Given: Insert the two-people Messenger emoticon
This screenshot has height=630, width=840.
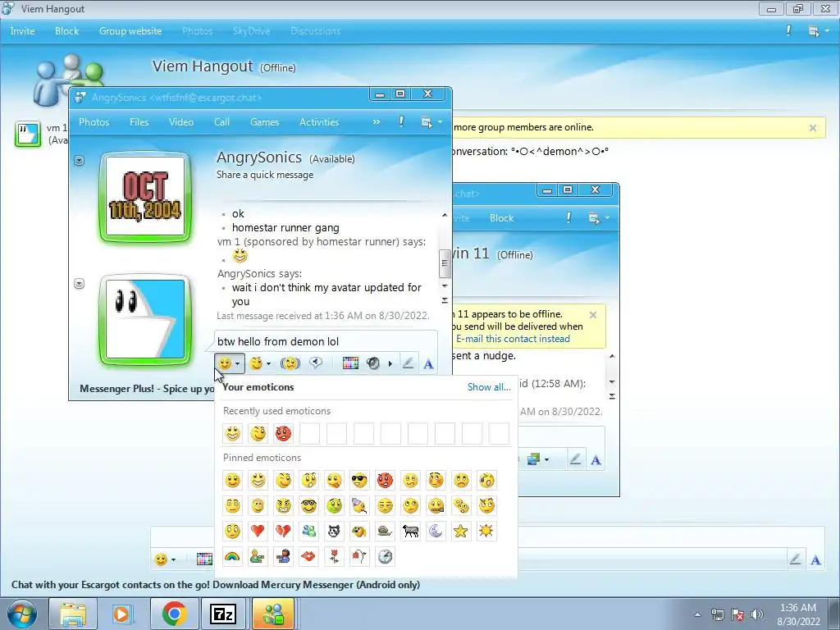Looking at the screenshot, I should 308,531.
